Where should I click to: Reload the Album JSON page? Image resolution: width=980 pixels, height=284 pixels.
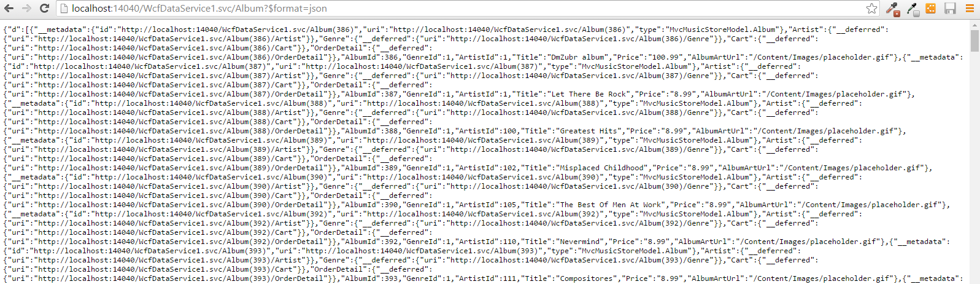[x=44, y=9]
